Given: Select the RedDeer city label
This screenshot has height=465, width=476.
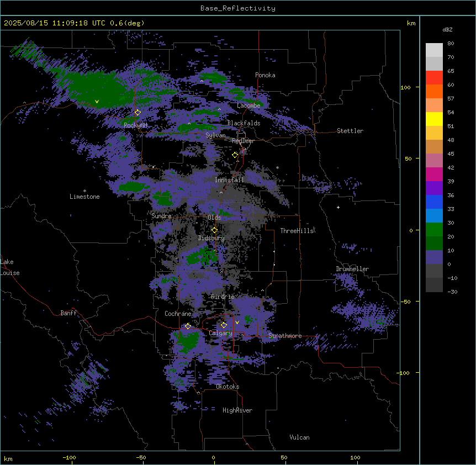Looking at the screenshot, I should (243, 141).
